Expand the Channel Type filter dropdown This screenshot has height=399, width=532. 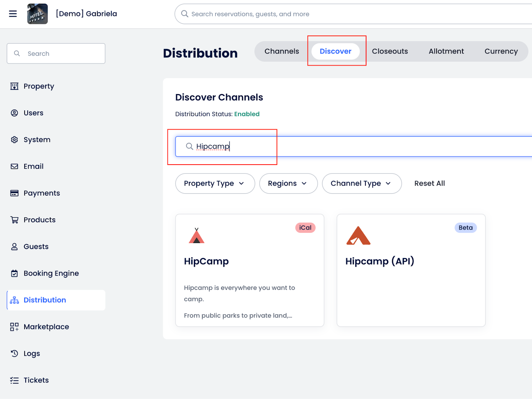(x=362, y=184)
